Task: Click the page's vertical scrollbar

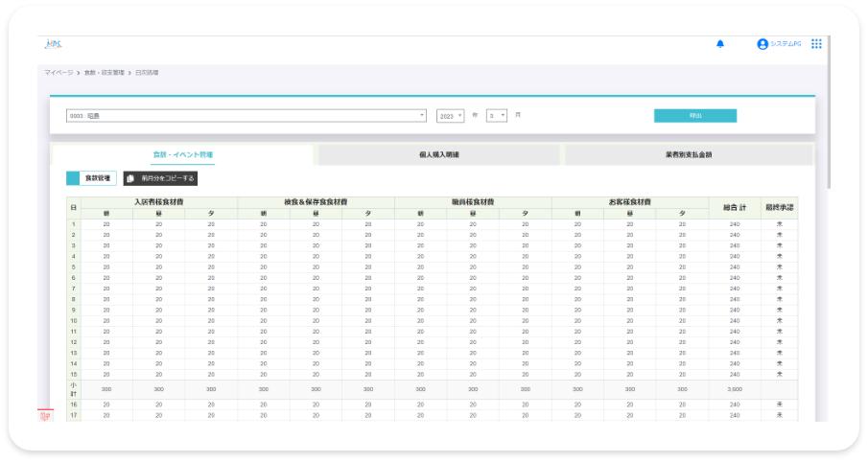Action: coord(828,115)
